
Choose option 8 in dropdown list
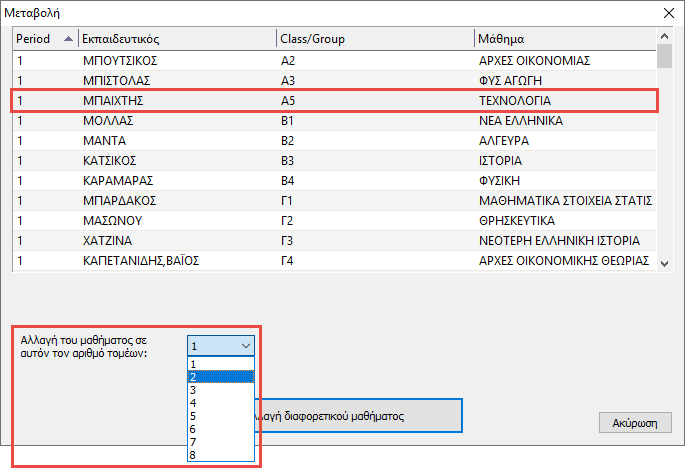[220, 453]
